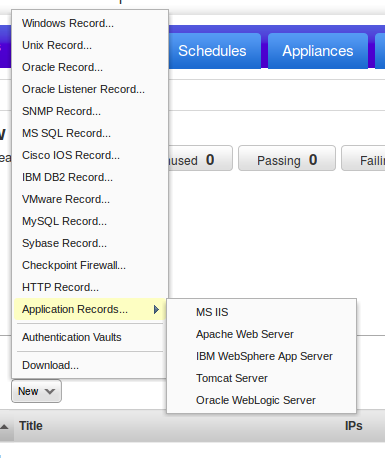Image resolution: width=385 pixels, height=458 pixels.
Task: Click the Passing 0 filter button
Action: 287,158
